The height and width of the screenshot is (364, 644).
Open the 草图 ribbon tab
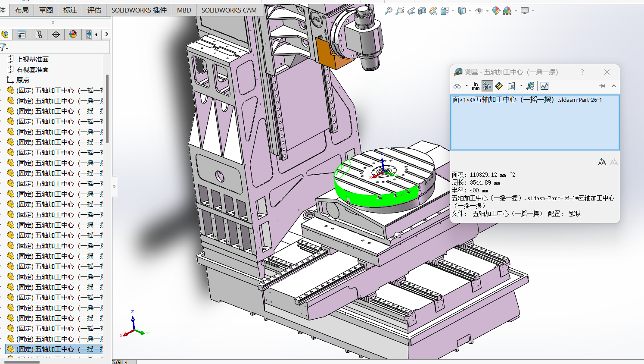click(x=46, y=10)
